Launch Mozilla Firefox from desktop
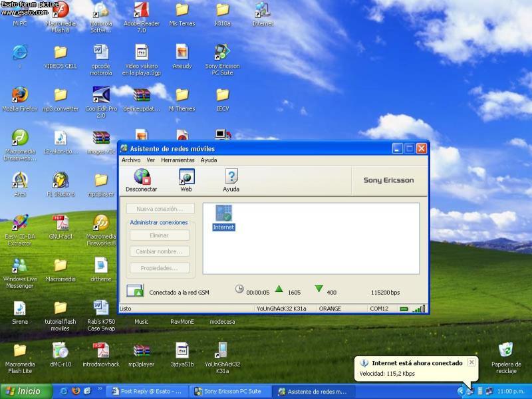Viewport: 532px width, 399px height. pyautogui.click(x=20, y=99)
